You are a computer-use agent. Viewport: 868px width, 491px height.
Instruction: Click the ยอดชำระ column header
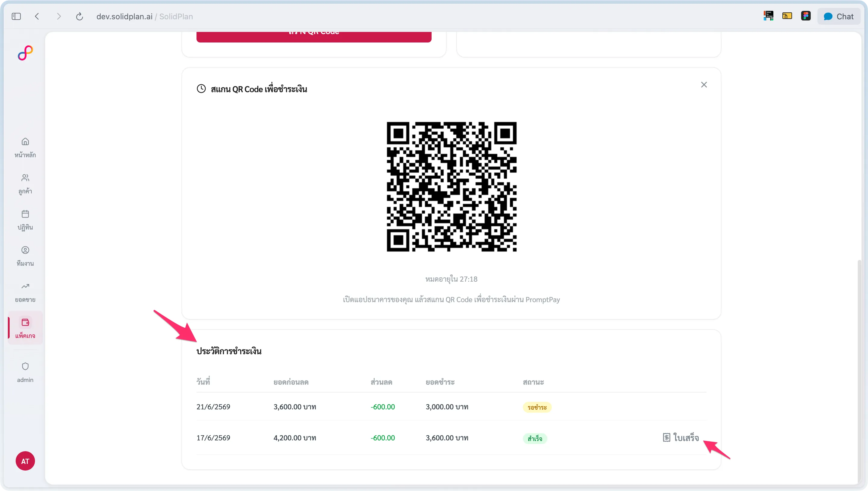click(440, 382)
